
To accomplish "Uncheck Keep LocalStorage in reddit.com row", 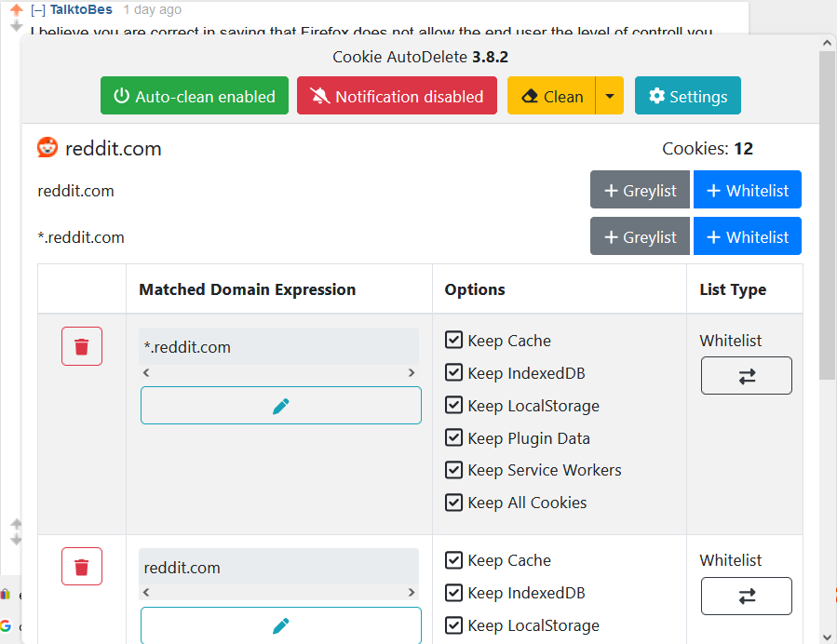I will (x=453, y=624).
